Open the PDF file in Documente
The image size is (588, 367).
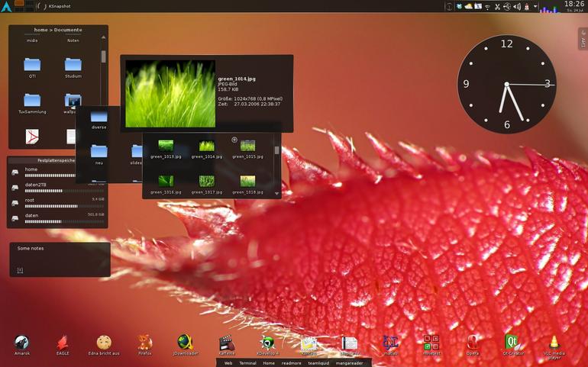coord(32,137)
